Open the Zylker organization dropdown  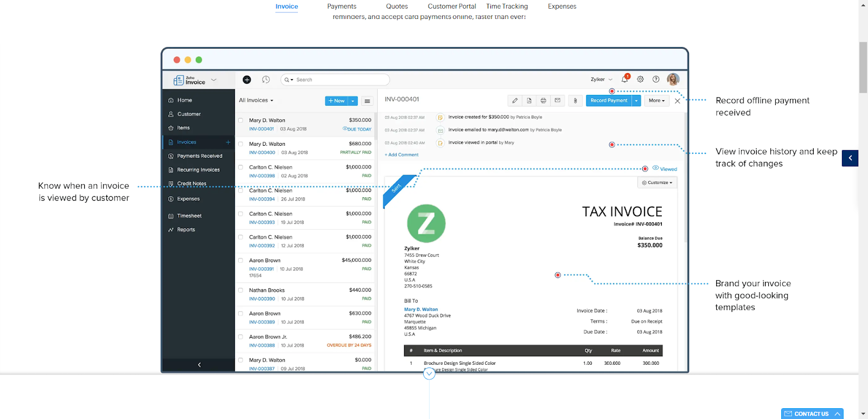(x=602, y=80)
